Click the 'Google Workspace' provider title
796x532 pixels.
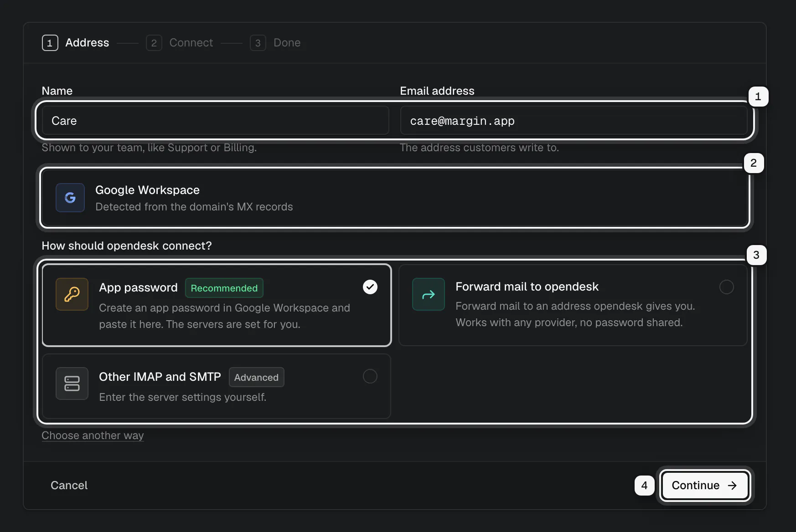(x=147, y=190)
